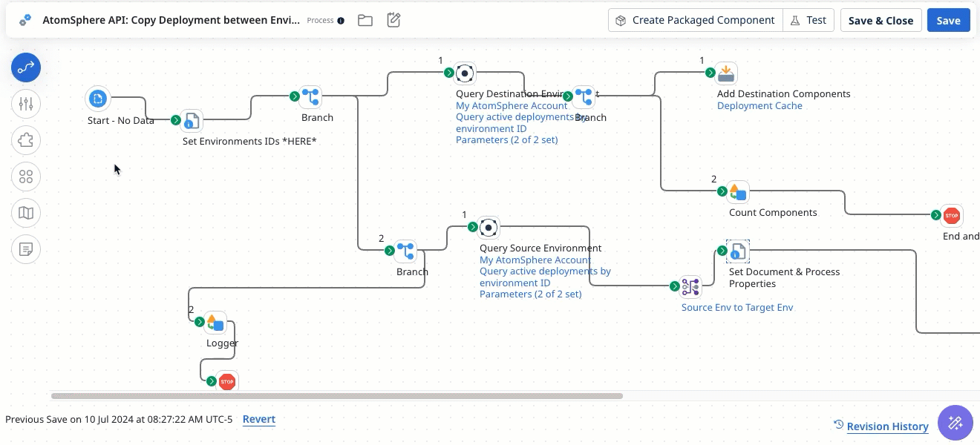
Task: Click the Count Components shape
Action: pos(737,191)
